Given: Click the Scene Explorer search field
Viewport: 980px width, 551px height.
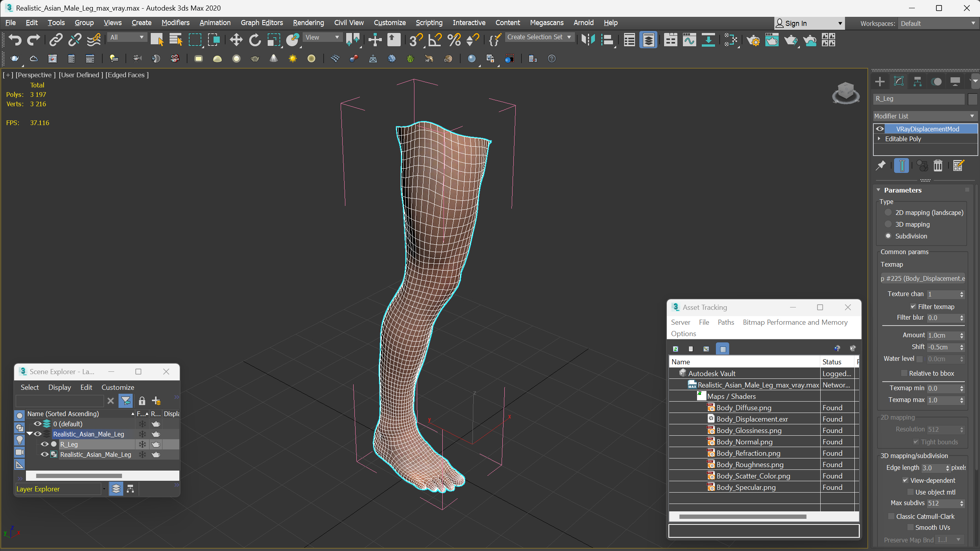Looking at the screenshot, I should coord(60,401).
